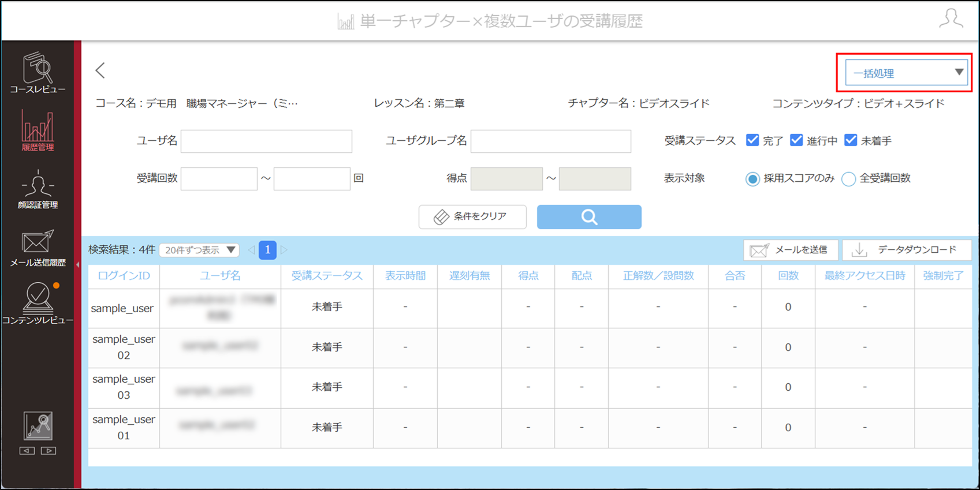Select the sample_user02 login ID cell
The image size is (980, 490).
[124, 347]
